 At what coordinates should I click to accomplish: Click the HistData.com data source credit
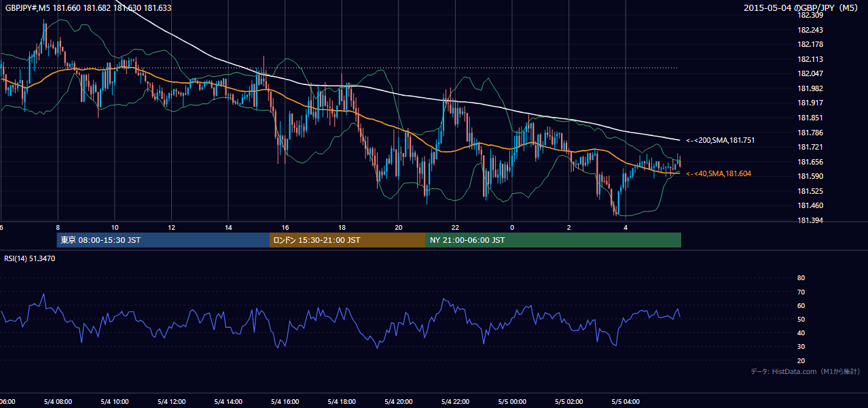[806, 371]
